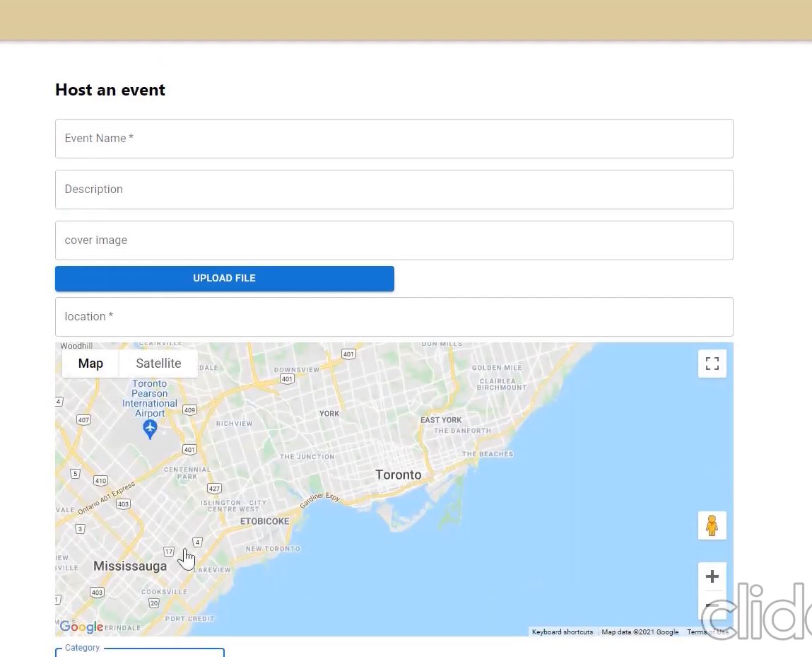Click the location input field

394,317
